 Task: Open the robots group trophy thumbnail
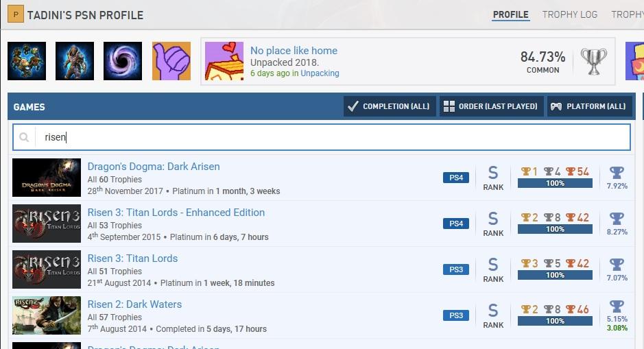(27, 61)
